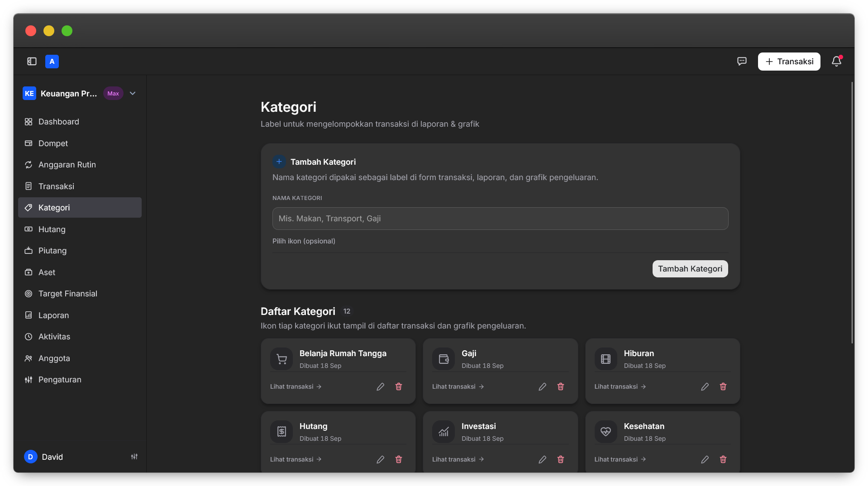Open Dashboard in sidebar
Viewport: 868px width, 486px height.
point(80,122)
